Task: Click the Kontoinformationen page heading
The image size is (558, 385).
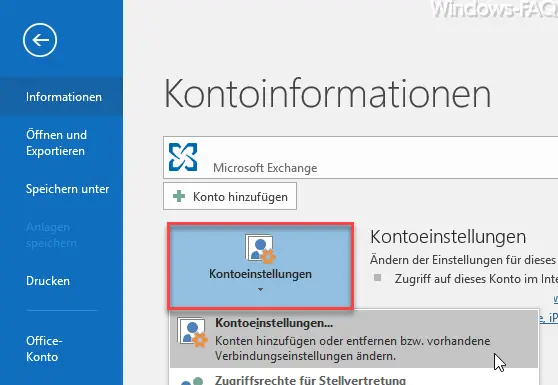Action: [327, 93]
